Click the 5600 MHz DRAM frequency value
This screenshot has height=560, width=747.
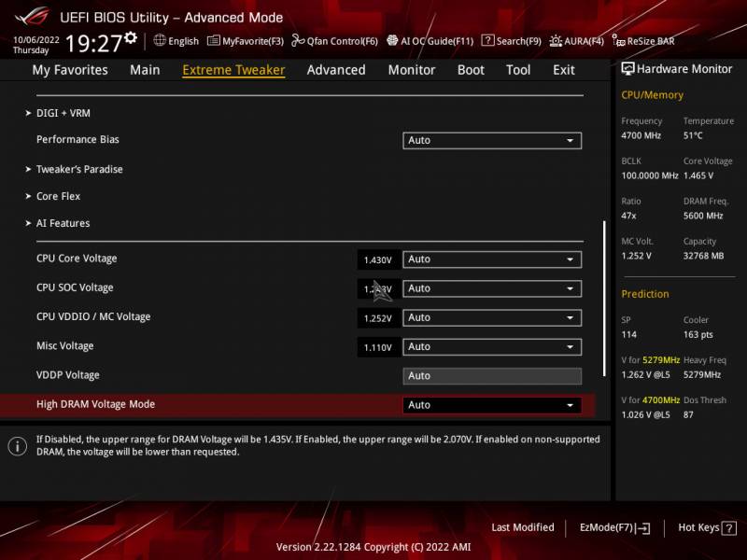click(703, 216)
